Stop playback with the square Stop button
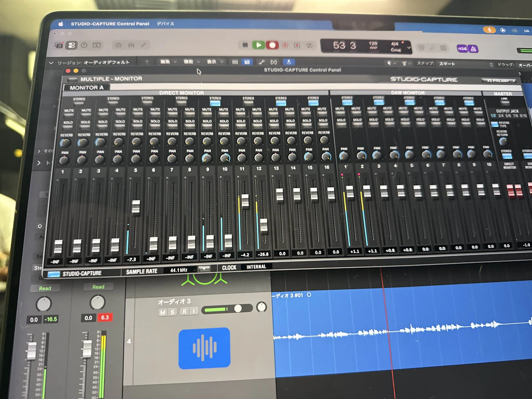This screenshot has width=532, height=399. click(245, 45)
